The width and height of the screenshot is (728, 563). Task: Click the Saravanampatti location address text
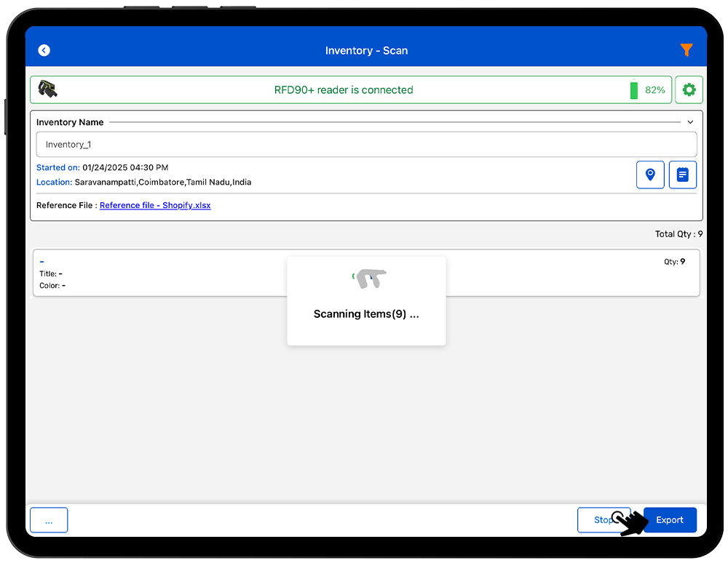tap(163, 182)
